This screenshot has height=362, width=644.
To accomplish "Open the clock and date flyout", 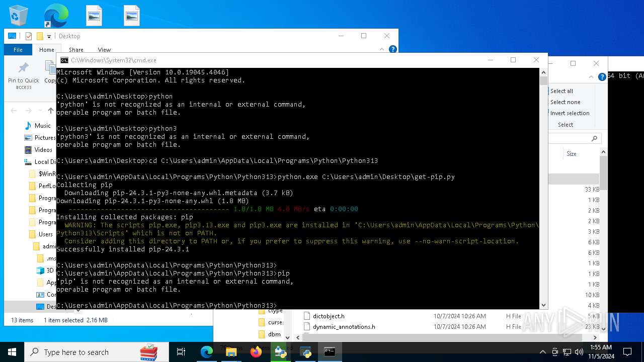I will click(x=601, y=352).
